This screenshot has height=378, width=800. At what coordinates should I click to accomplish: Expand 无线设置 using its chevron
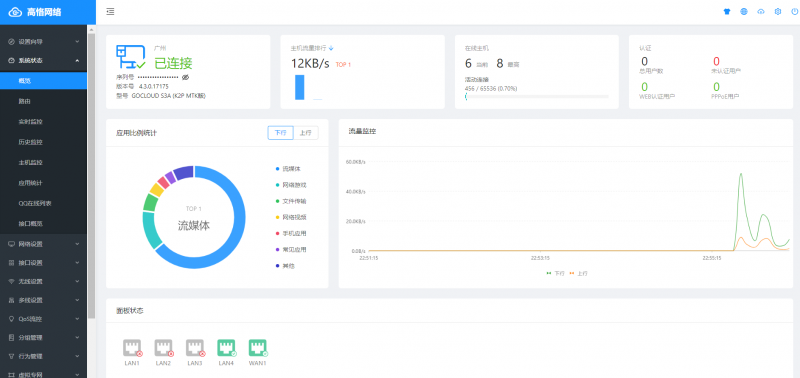pyautogui.click(x=77, y=282)
